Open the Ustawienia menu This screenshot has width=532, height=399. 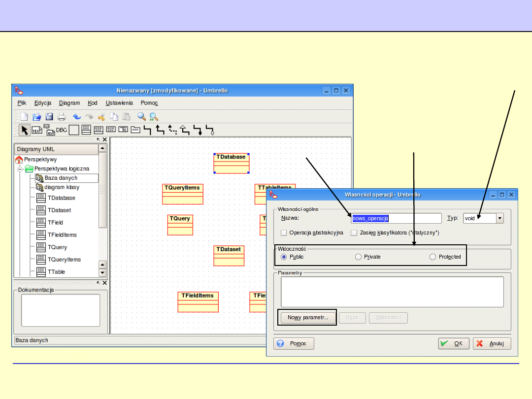pyautogui.click(x=119, y=103)
